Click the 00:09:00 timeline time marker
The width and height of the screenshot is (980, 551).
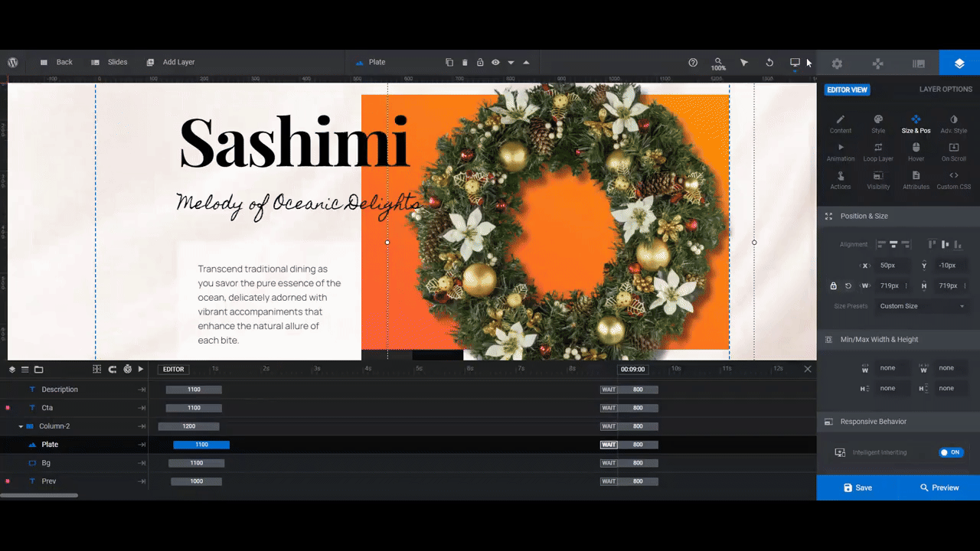point(632,369)
